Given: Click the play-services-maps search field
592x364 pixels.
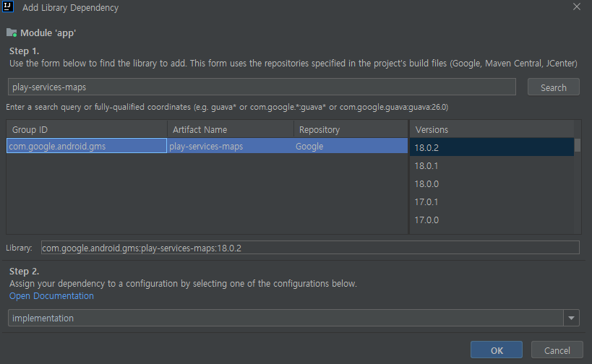Looking at the screenshot, I should 262,87.
